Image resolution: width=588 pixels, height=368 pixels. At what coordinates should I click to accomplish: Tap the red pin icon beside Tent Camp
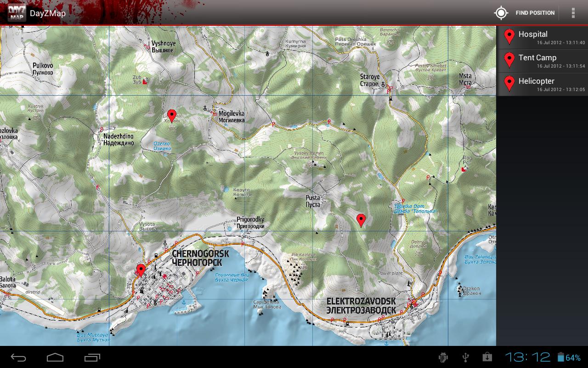point(509,60)
